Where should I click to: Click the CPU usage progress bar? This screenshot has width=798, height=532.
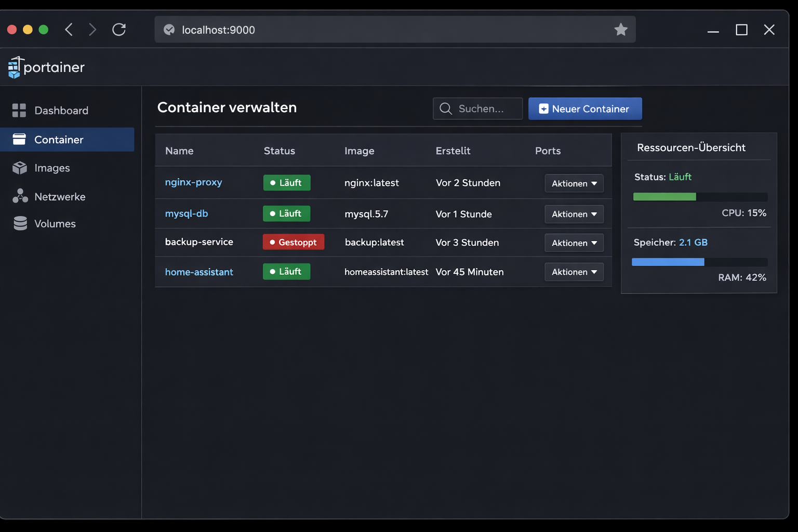(x=699, y=196)
